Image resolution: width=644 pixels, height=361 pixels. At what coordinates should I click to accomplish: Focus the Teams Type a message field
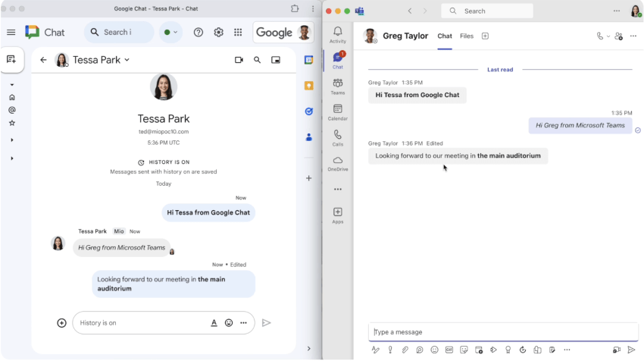click(x=500, y=332)
